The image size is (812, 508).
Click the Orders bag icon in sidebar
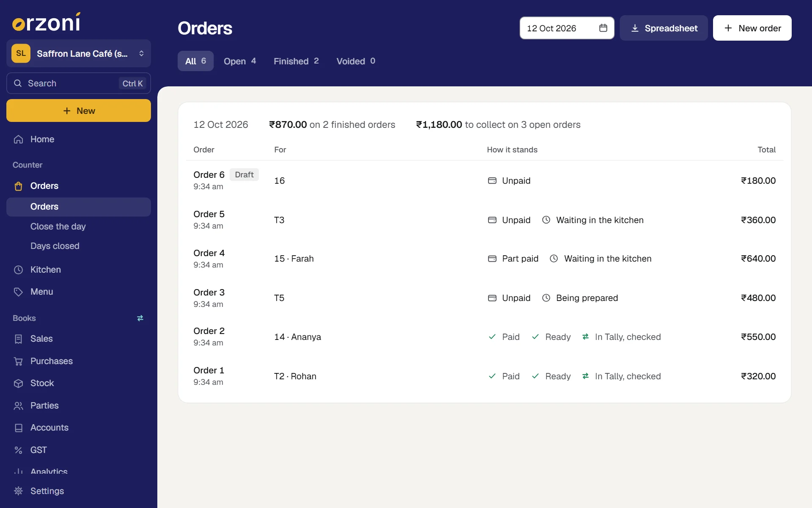(x=18, y=186)
